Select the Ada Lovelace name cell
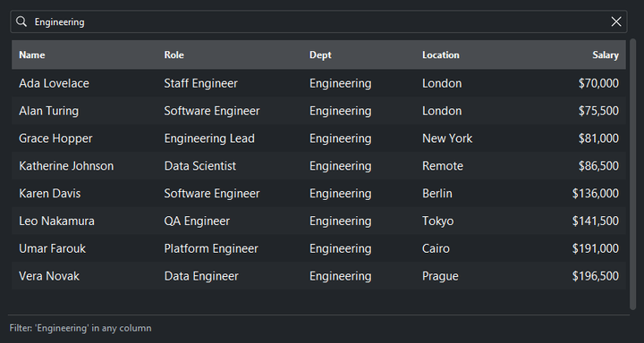 click(54, 83)
